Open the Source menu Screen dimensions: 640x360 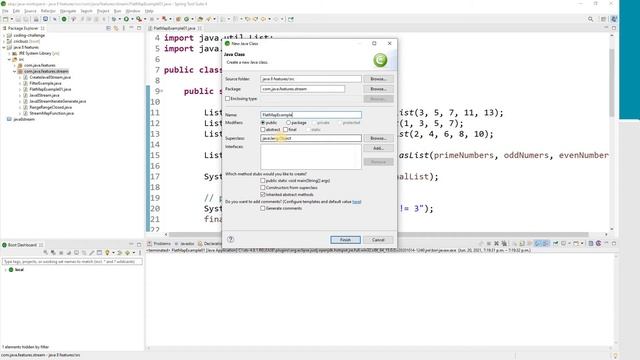click(30, 11)
